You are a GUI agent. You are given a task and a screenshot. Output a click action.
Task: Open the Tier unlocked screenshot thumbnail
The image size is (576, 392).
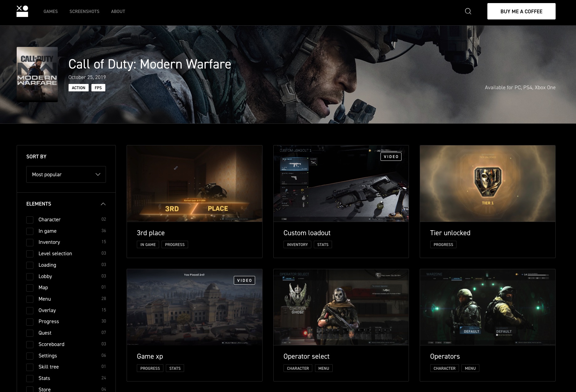(x=487, y=184)
